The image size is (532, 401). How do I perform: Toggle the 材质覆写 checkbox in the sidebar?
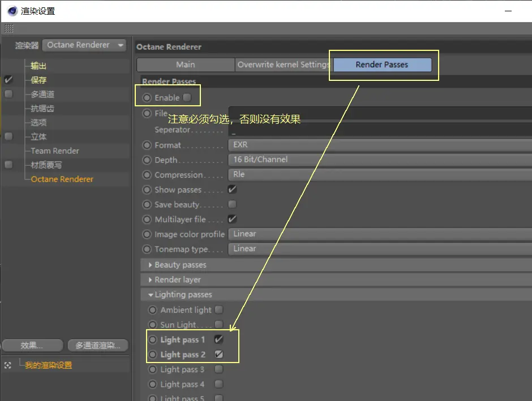pos(8,165)
